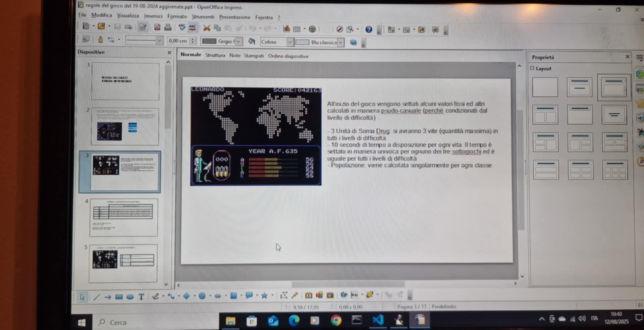Select the Line with arrow tool
The height and width of the screenshot is (330, 644).
[108, 297]
